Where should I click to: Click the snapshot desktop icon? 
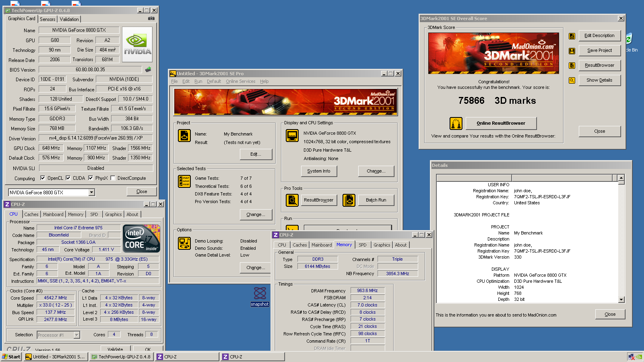[x=260, y=297]
